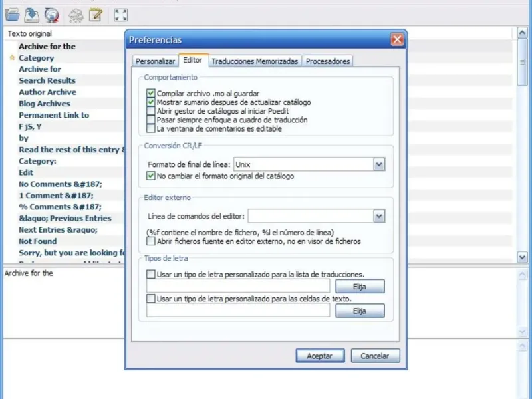Click the text cells font text field
The image size is (532, 399).
tap(238, 311)
